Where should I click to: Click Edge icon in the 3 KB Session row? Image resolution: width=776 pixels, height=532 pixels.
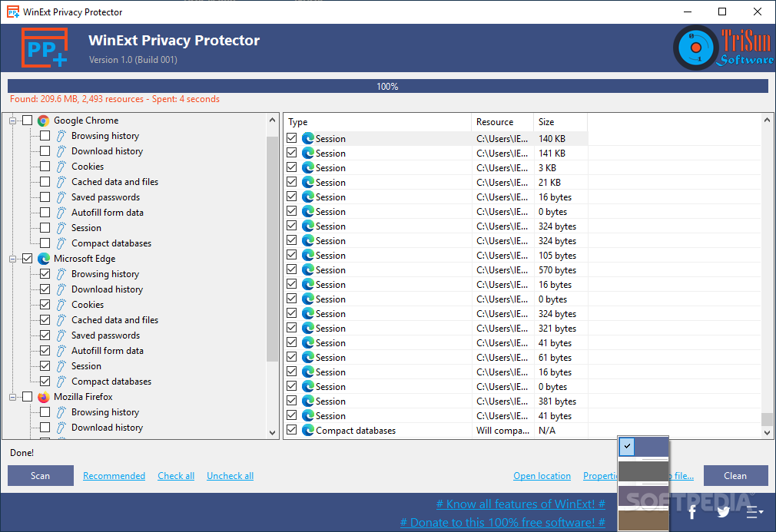coord(308,167)
